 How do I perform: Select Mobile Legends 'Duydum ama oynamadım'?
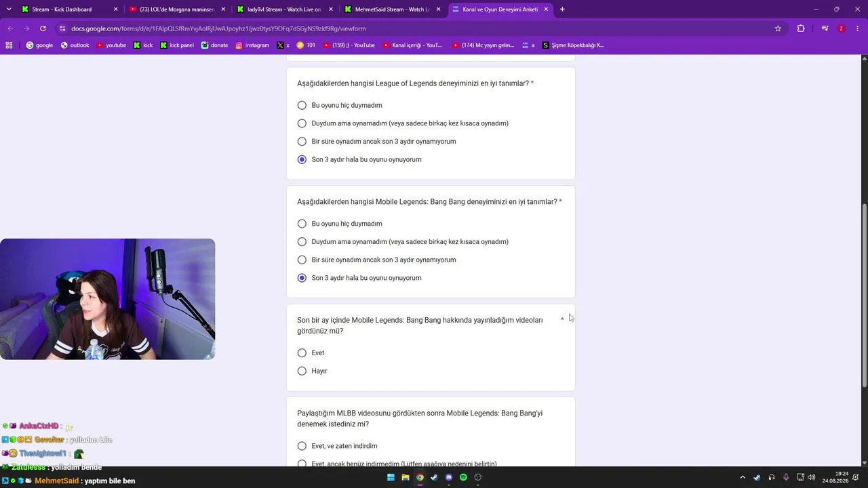[x=302, y=242]
